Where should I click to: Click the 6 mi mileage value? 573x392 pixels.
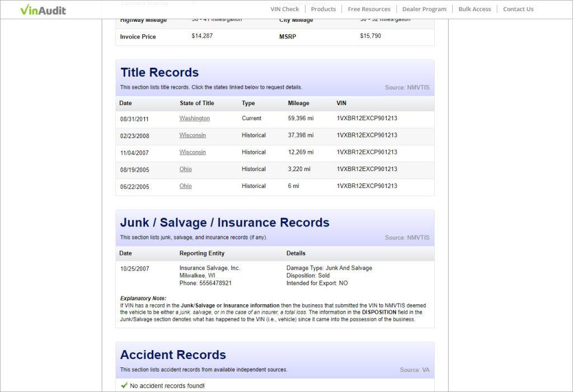pyautogui.click(x=293, y=186)
